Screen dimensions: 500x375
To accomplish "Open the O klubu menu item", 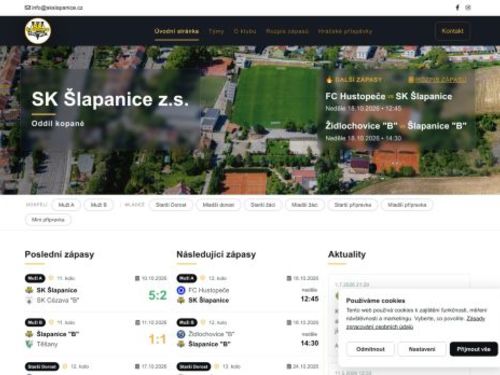I will tap(245, 31).
